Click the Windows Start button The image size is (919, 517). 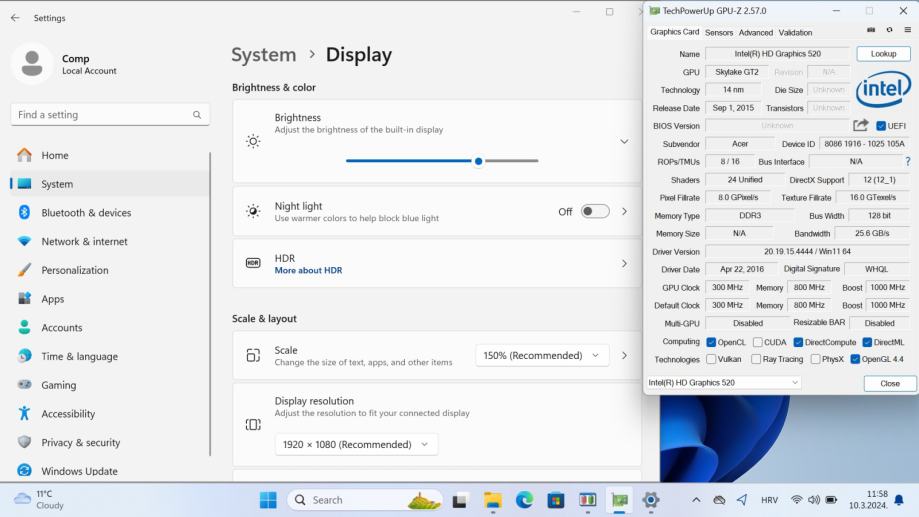(268, 500)
